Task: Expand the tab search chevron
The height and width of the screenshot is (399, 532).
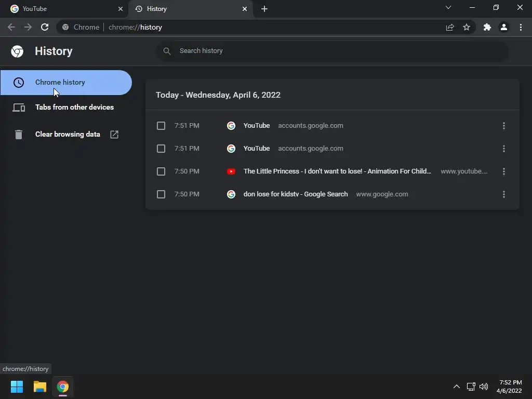Action: [448, 8]
